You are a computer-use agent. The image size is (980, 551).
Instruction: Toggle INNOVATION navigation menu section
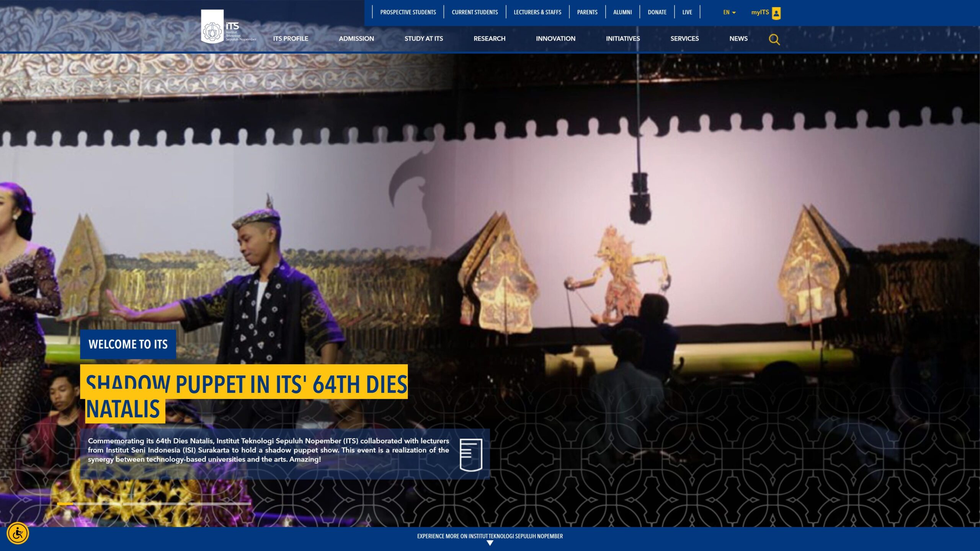tap(555, 38)
